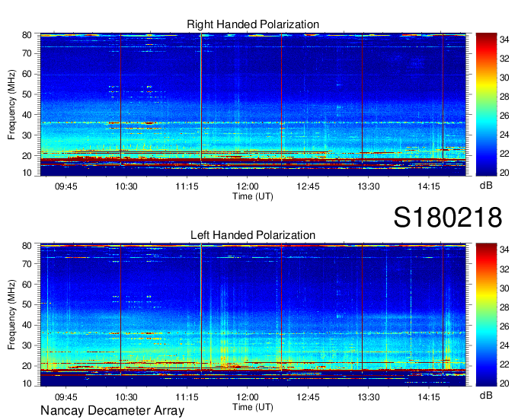
Task: Click the 10 MHz tick label of the Right Handed plot
Action: click(27, 173)
